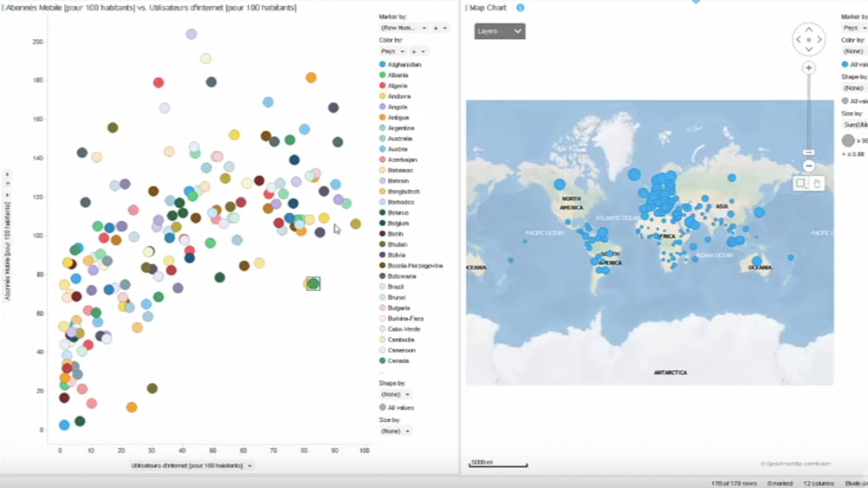Click the highlighted marker in scatter plot

click(313, 283)
